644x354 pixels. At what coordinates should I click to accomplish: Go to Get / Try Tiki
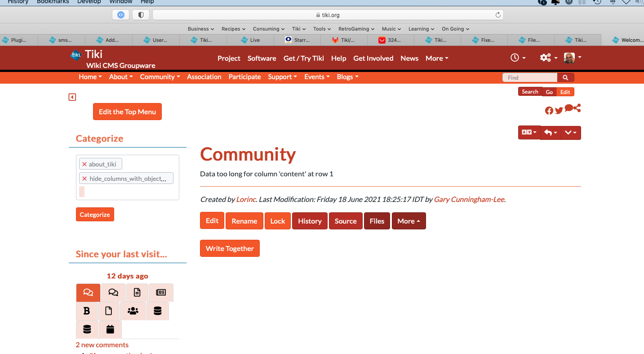coord(304,58)
